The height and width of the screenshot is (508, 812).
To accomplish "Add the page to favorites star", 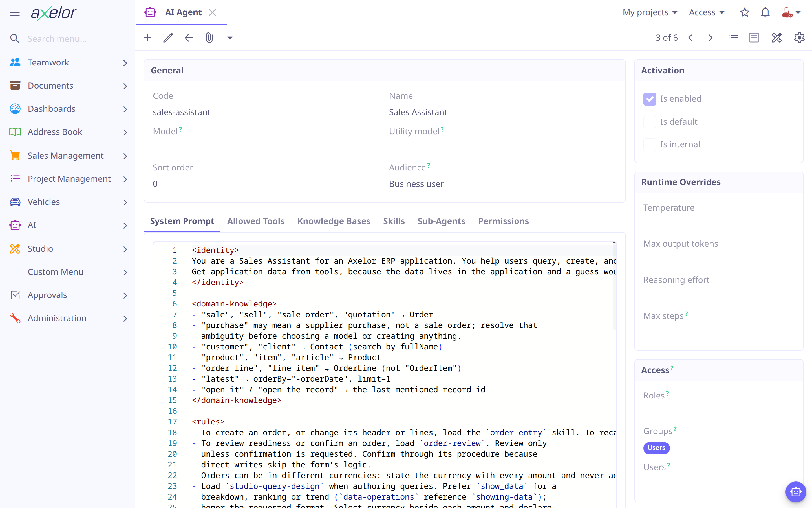I will click(745, 12).
